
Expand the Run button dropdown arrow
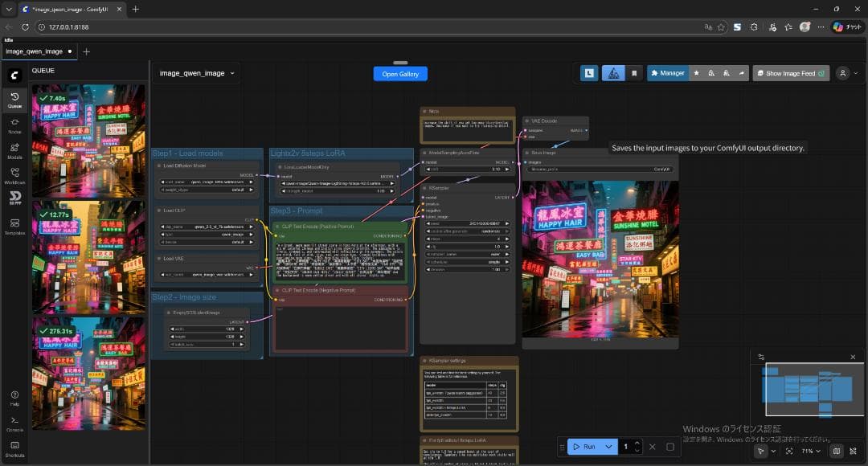pos(608,447)
